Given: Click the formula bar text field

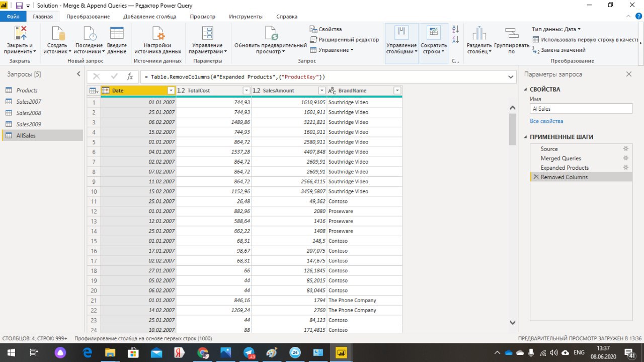Looking at the screenshot, I should click(322, 77).
